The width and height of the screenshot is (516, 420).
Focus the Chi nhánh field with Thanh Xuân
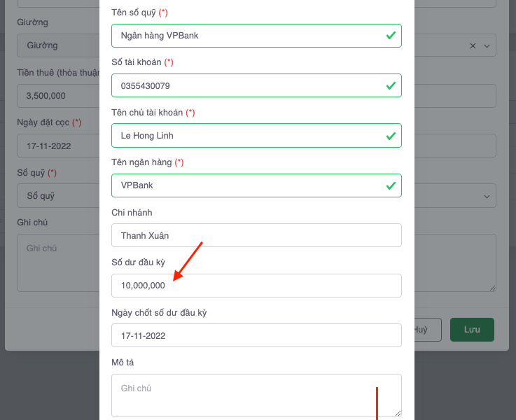click(256, 235)
